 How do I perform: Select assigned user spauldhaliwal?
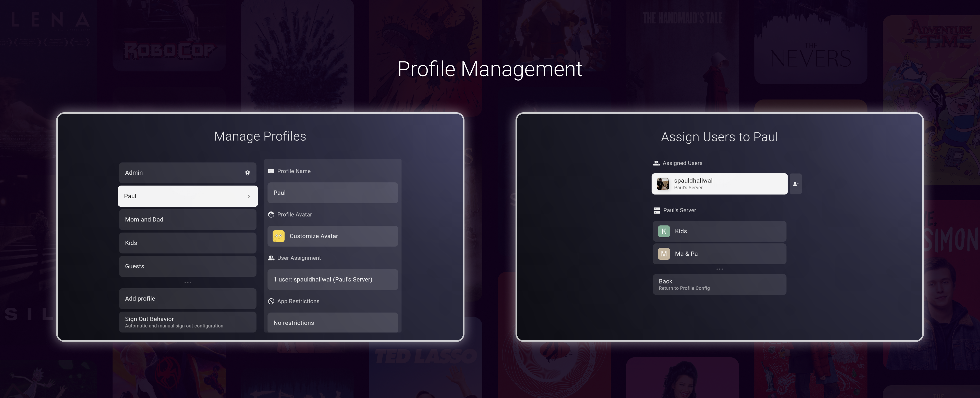(719, 184)
